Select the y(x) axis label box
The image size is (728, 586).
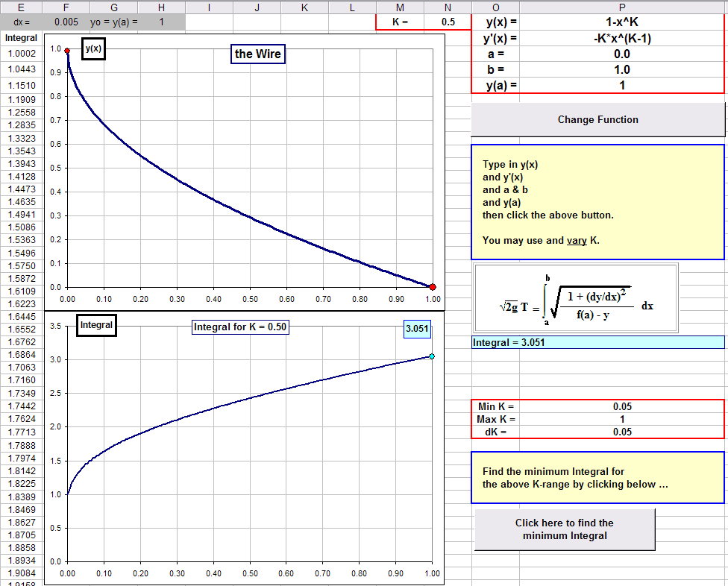(93, 48)
